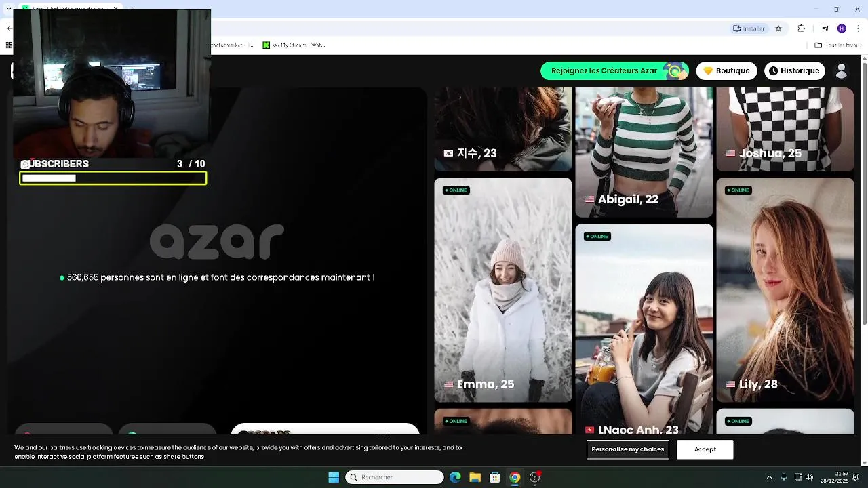
Task: Open the Boutique gem shop
Action: pos(726,70)
